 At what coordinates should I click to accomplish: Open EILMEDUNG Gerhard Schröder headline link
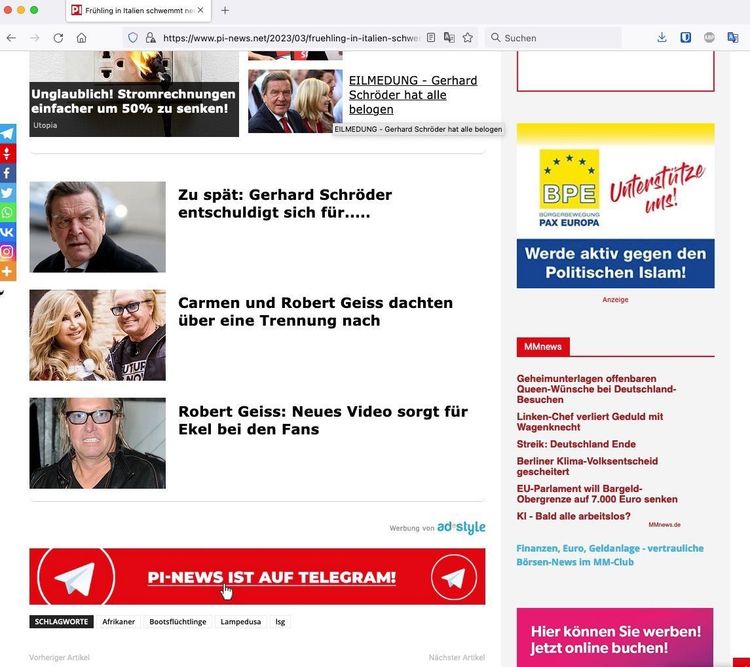click(413, 95)
